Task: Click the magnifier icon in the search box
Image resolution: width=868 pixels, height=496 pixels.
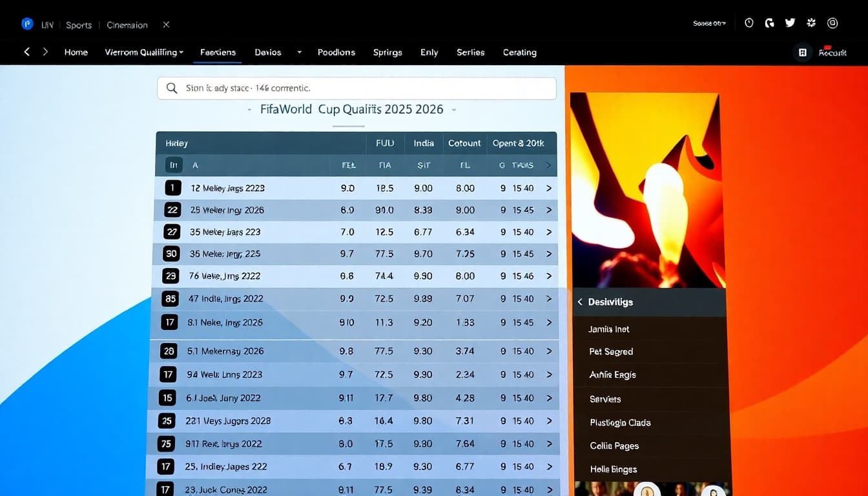Action: click(x=172, y=88)
